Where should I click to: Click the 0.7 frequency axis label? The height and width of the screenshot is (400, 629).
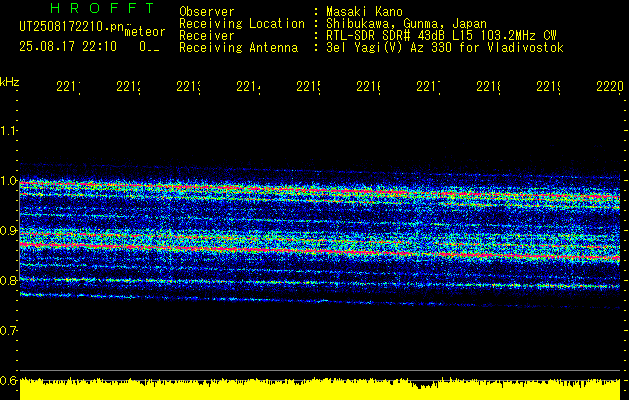(8, 331)
